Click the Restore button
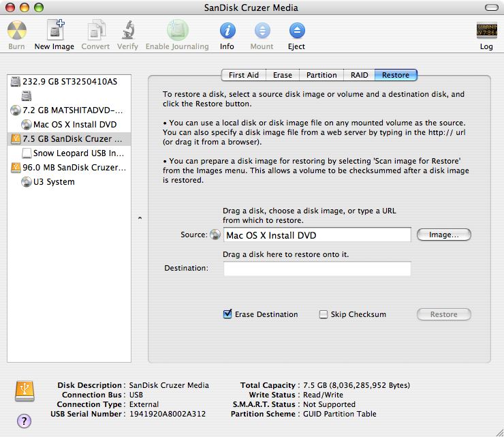The width and height of the screenshot is (504, 437). [444, 314]
